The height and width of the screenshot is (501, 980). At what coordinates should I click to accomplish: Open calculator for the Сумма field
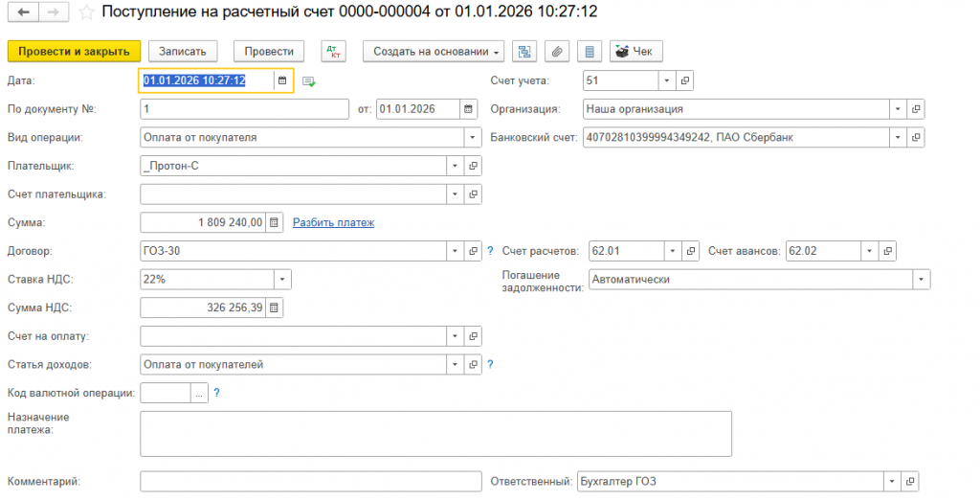pyautogui.click(x=274, y=222)
